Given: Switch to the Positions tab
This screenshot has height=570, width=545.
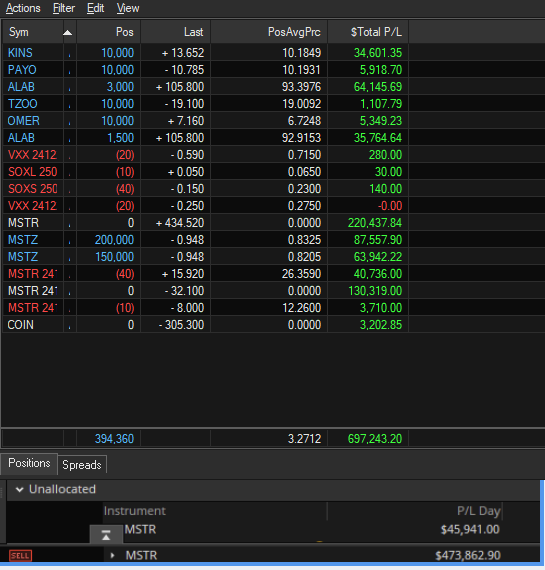Looking at the screenshot, I should pos(29,463).
